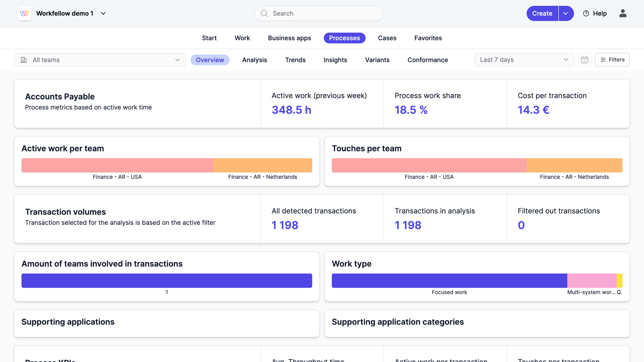644x362 pixels.
Task: Click the Workfellow logo
Action: [x=24, y=13]
